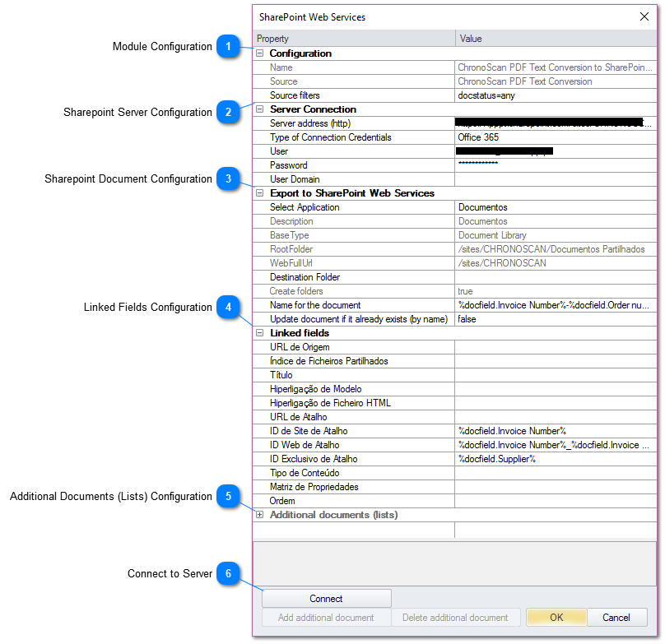
Task: Click the Sharepoint Server Configuration callout badge
Action: pos(228,113)
